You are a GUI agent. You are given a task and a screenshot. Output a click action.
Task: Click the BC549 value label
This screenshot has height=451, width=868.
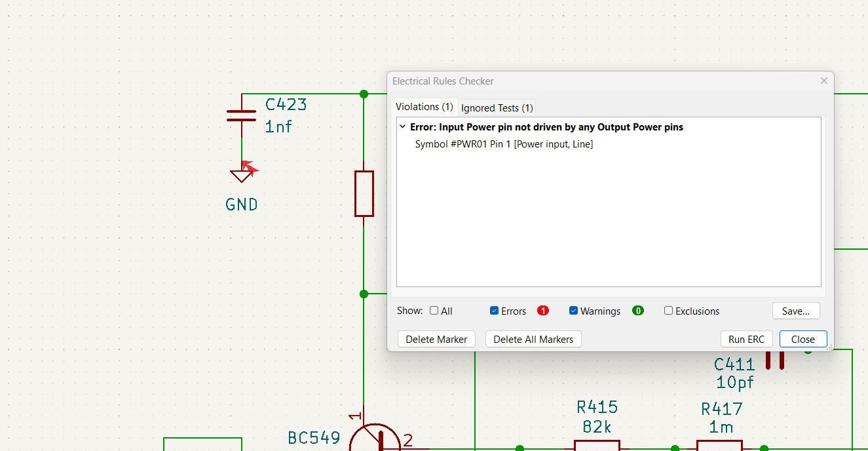coord(314,438)
